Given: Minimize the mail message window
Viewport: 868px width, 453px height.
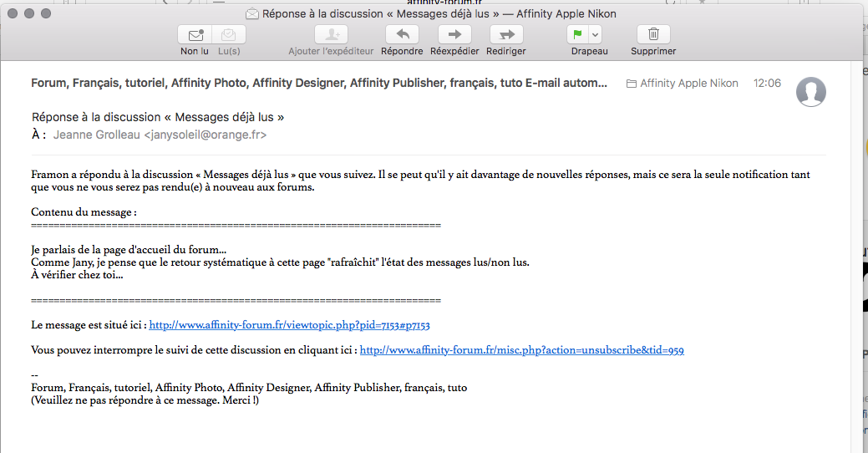Looking at the screenshot, I should 29,13.
